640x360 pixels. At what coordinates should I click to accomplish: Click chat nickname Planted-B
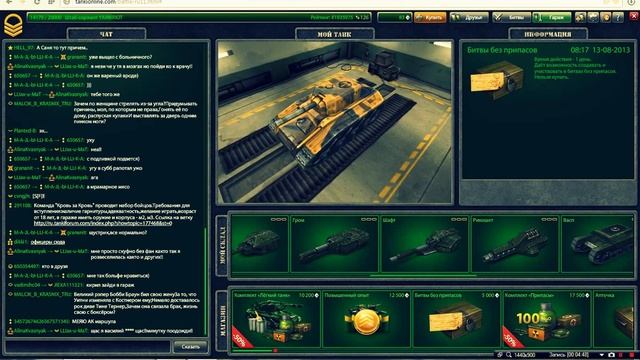(x=25, y=131)
